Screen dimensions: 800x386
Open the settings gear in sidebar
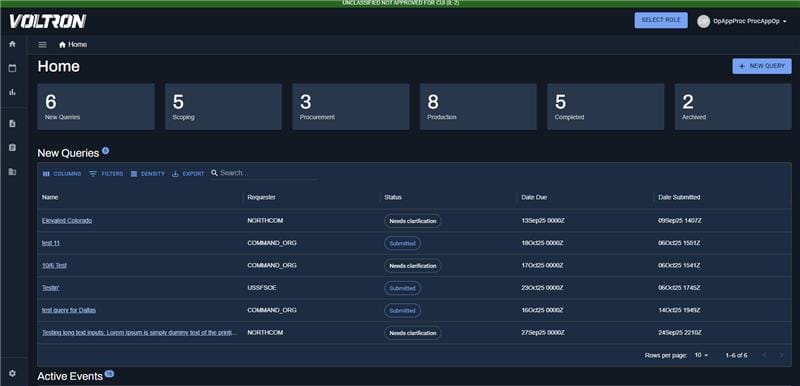point(12,374)
